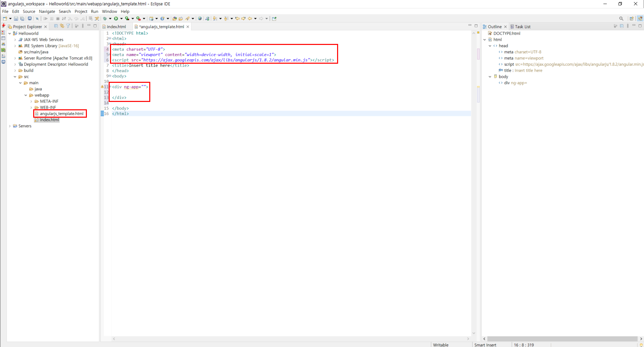644x347 pixels.
Task: Collapse the body node in Outline
Action: (490, 77)
